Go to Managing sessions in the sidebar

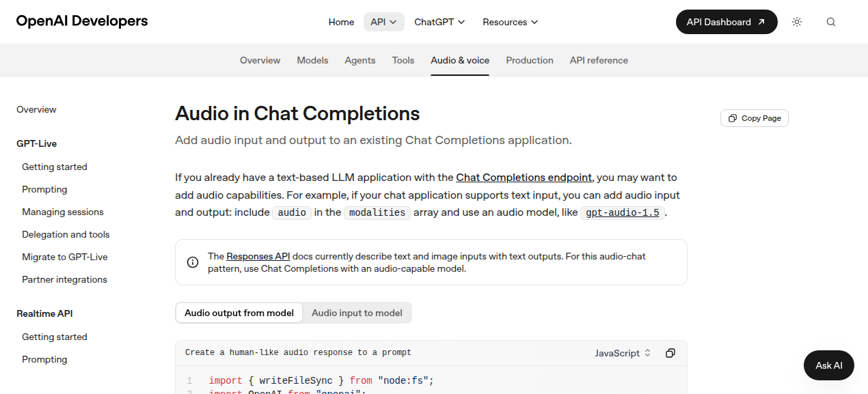pos(63,212)
